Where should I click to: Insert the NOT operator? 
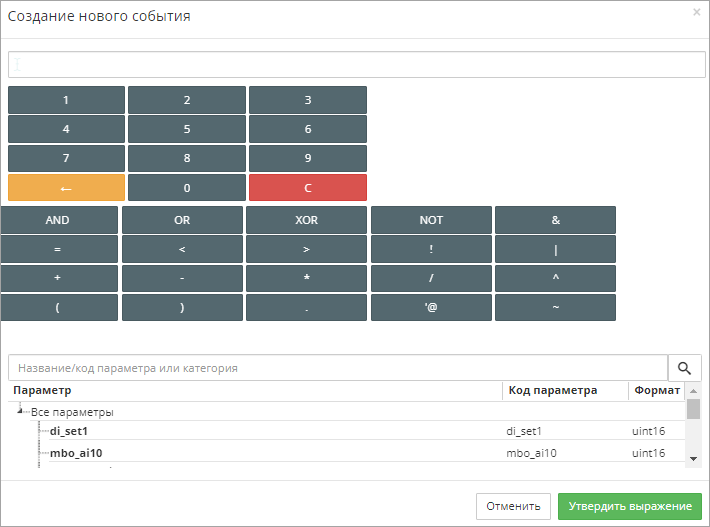tap(431, 220)
